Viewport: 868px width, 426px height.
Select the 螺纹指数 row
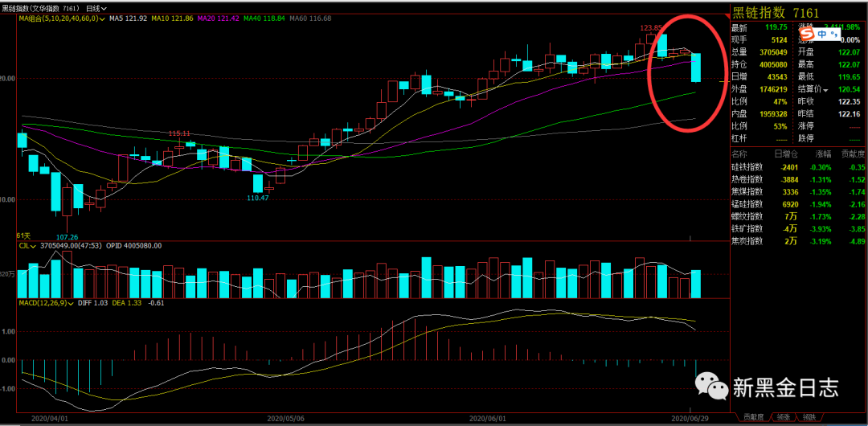click(798, 216)
